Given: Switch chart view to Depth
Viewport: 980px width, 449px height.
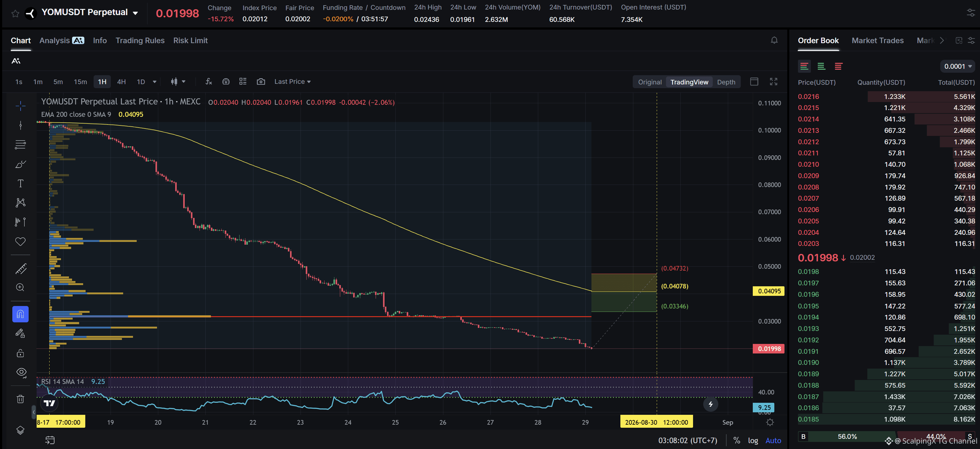Looking at the screenshot, I should point(726,82).
